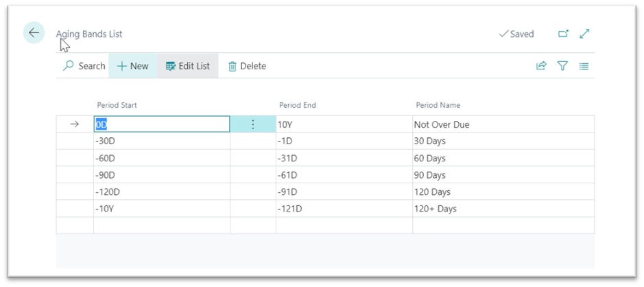Screen dimensions: 644x287
Task: Toggle the filter pane icon
Action: tap(562, 66)
